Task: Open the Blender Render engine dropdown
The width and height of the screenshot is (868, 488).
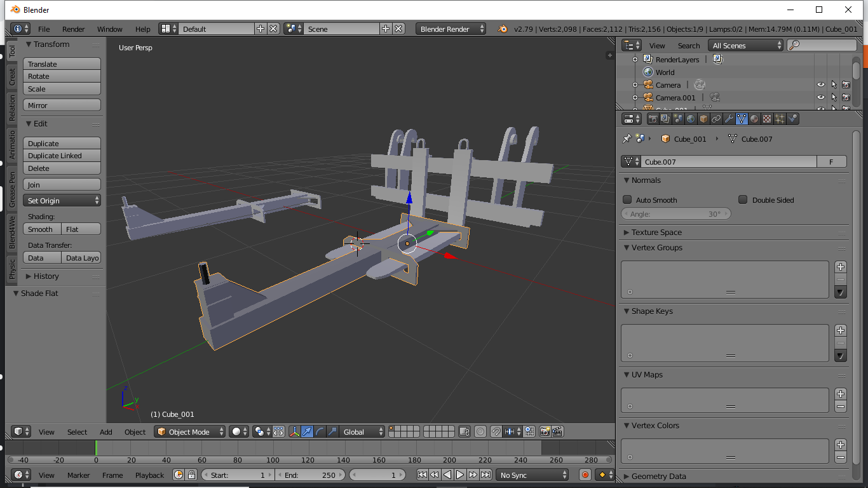Action: pyautogui.click(x=451, y=29)
